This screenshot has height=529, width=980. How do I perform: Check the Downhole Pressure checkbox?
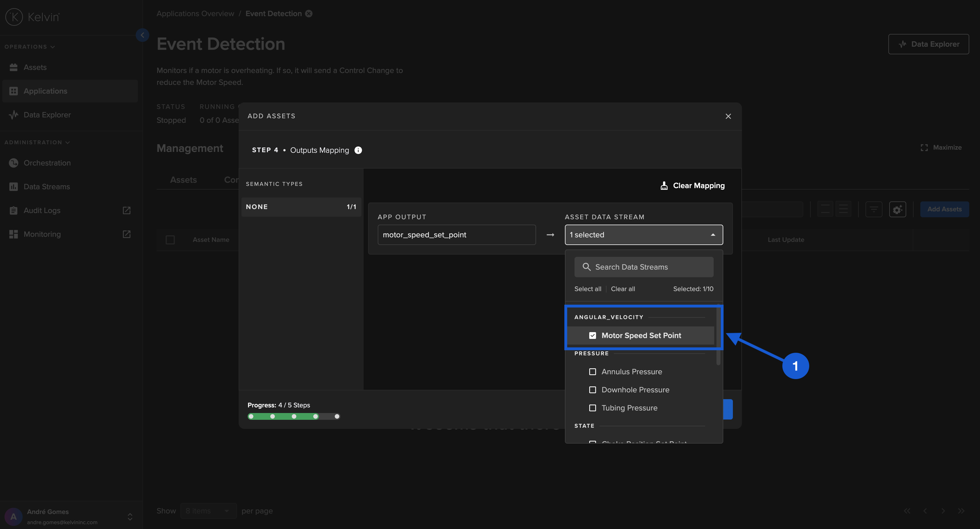coord(592,390)
